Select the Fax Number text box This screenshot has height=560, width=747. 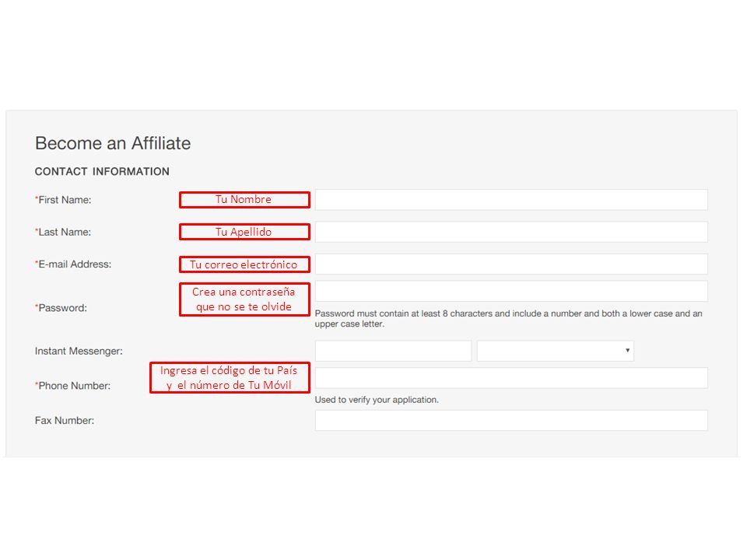511,421
